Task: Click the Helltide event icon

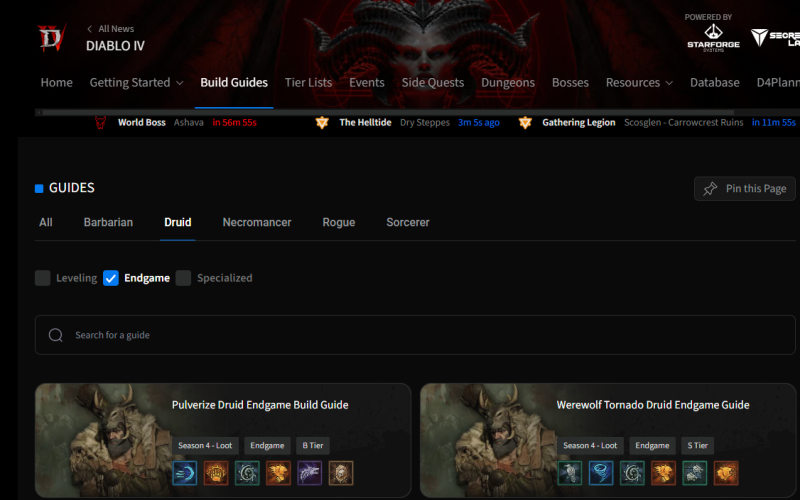Action: [x=321, y=122]
